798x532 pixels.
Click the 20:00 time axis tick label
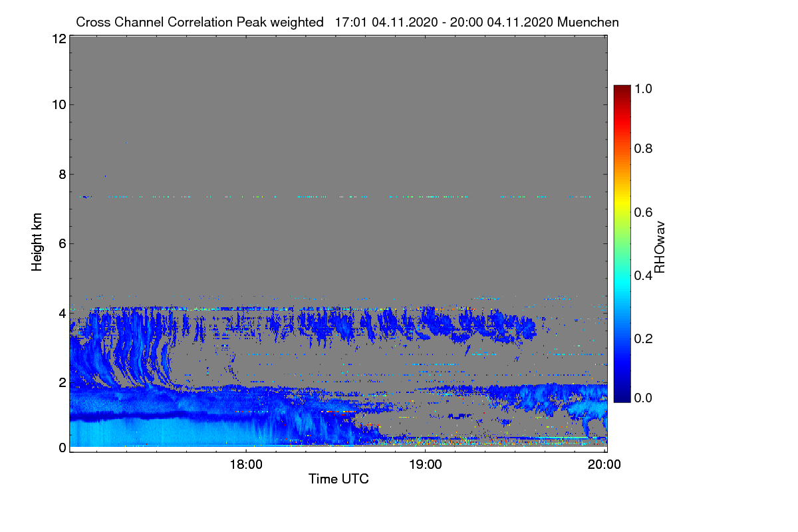pyautogui.click(x=604, y=464)
